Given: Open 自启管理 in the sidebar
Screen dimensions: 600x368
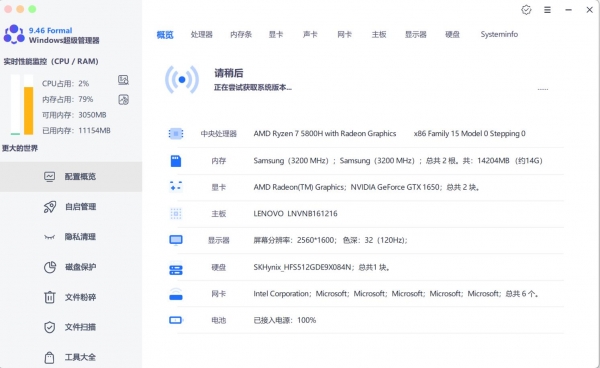Looking at the screenshot, I should [71, 207].
